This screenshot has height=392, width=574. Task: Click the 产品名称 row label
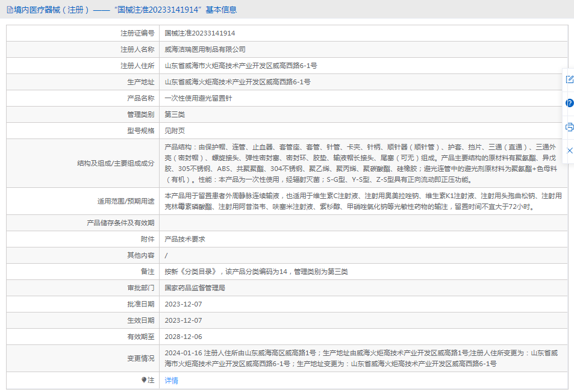click(141, 98)
